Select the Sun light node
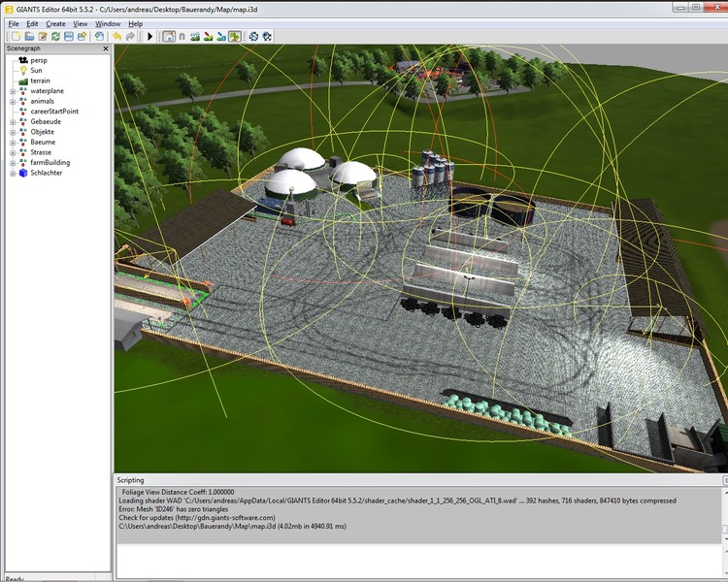 (36, 71)
